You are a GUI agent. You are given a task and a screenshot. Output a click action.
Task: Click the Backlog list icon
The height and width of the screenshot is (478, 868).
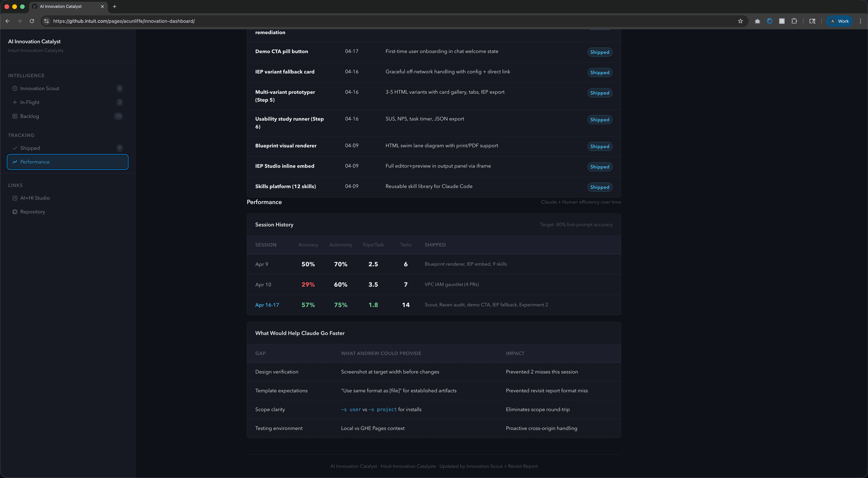point(15,116)
